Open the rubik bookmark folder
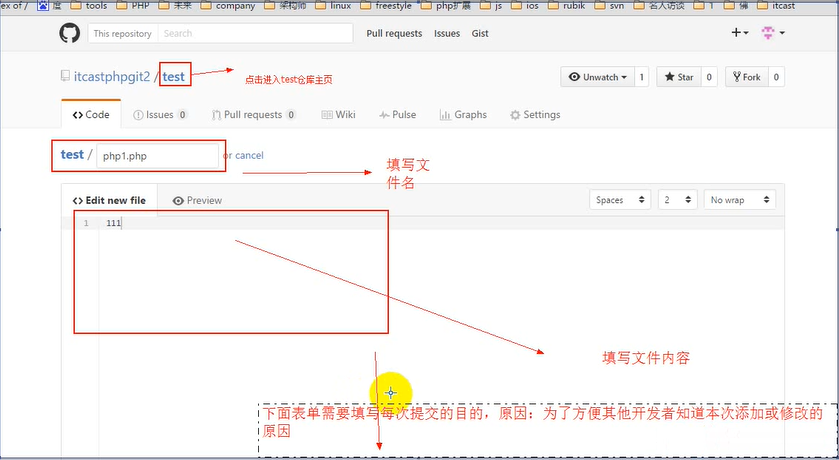 coord(567,5)
